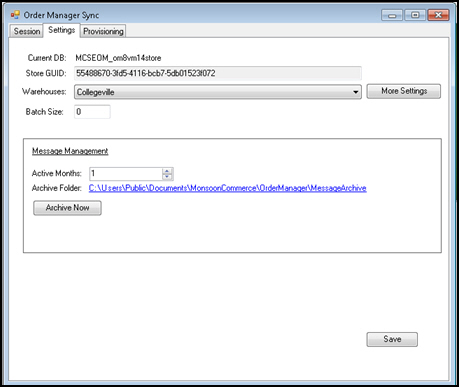
Task: Maximize the Order Manager Sync window
Action: (415, 15)
